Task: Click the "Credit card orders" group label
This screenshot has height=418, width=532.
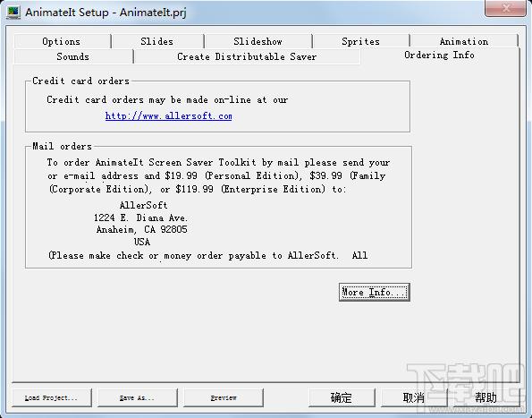Action: point(80,81)
